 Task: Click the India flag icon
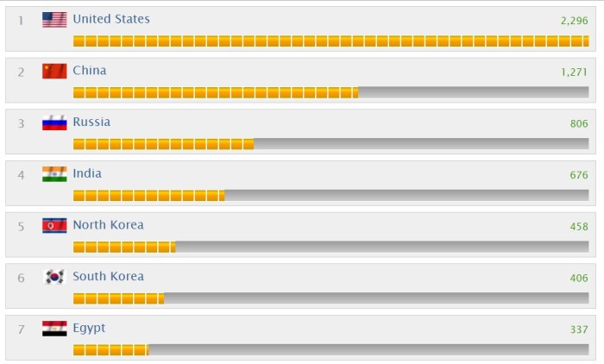coord(54,173)
